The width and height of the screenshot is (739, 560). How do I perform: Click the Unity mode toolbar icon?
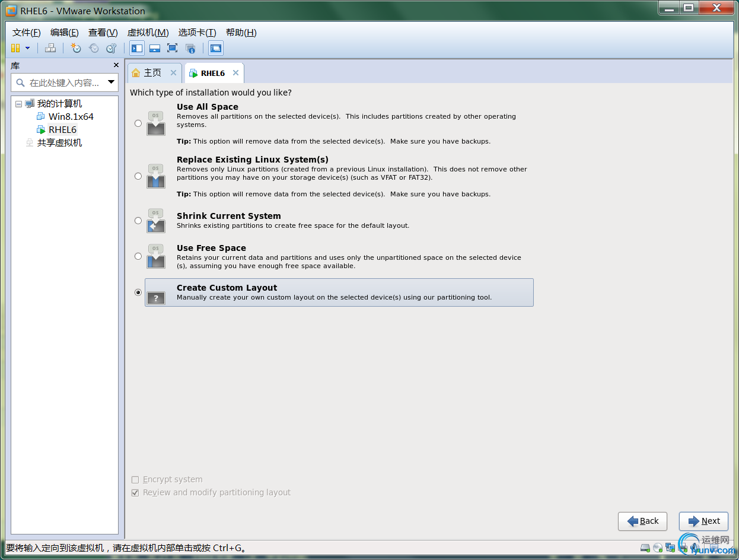190,48
